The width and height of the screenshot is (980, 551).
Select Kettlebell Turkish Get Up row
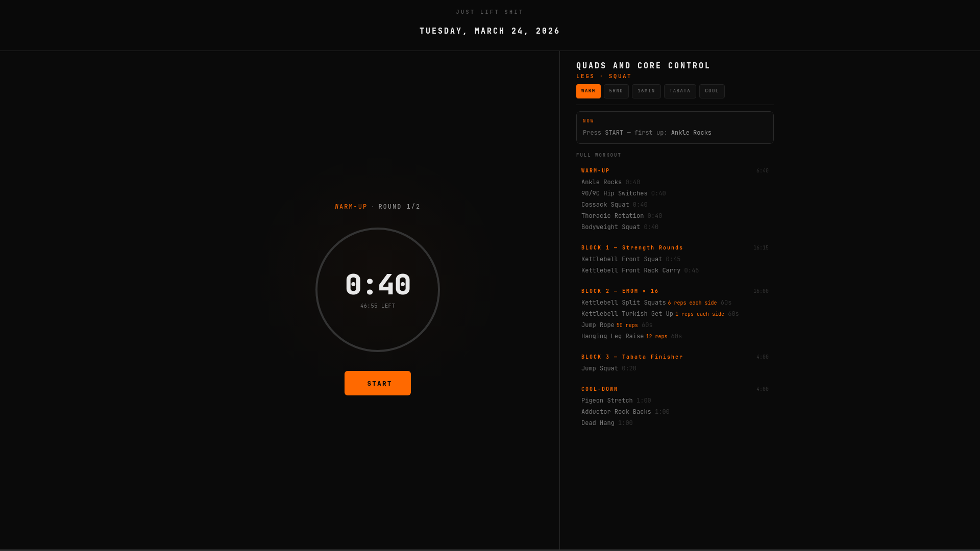pyautogui.click(x=627, y=314)
